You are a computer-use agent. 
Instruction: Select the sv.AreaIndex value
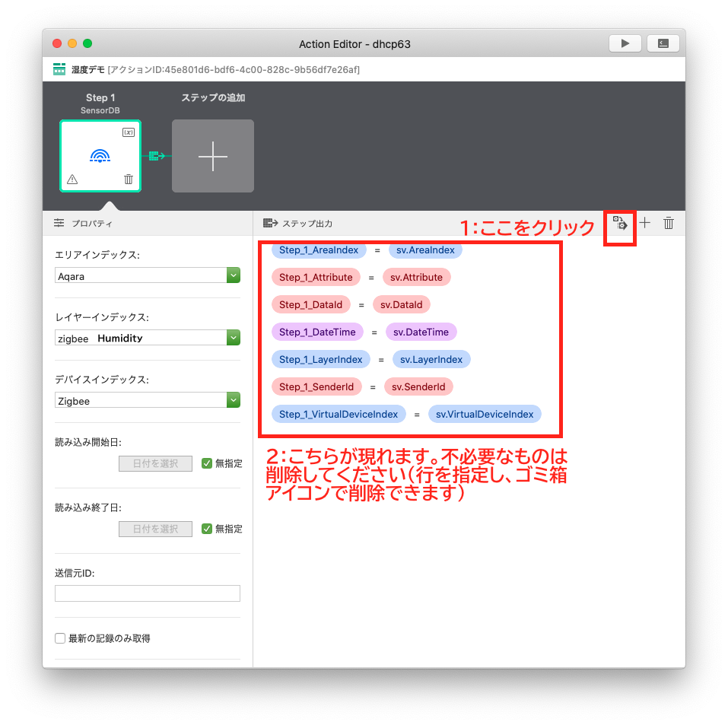click(425, 250)
